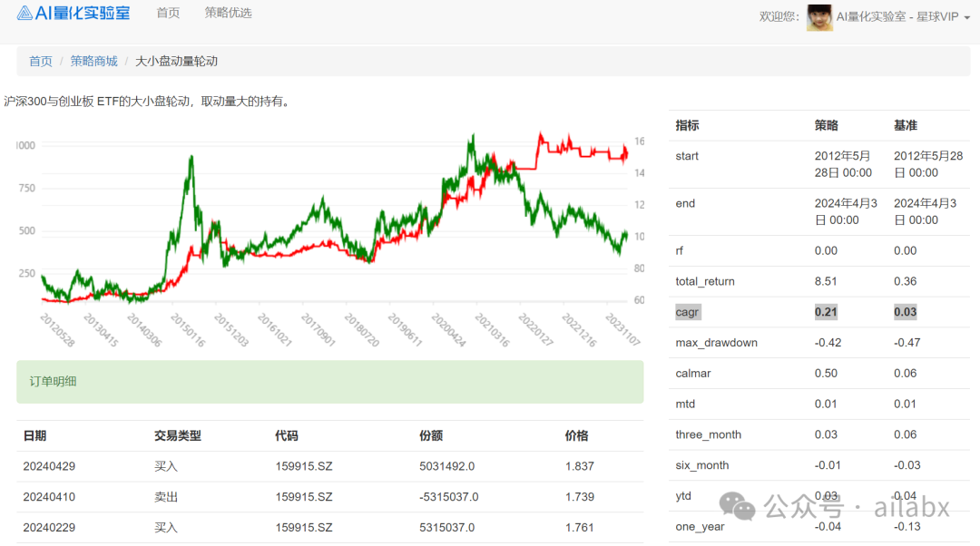Click the 策略 column header

point(827,125)
